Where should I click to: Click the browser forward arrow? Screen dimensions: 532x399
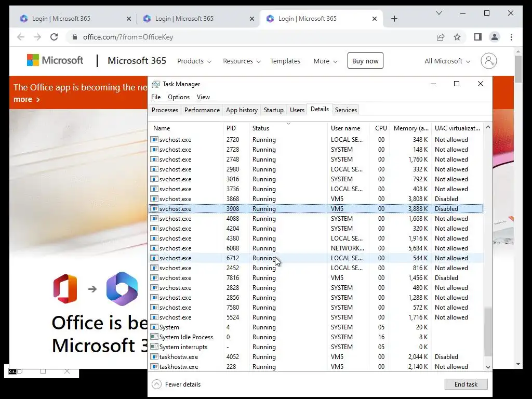click(37, 37)
